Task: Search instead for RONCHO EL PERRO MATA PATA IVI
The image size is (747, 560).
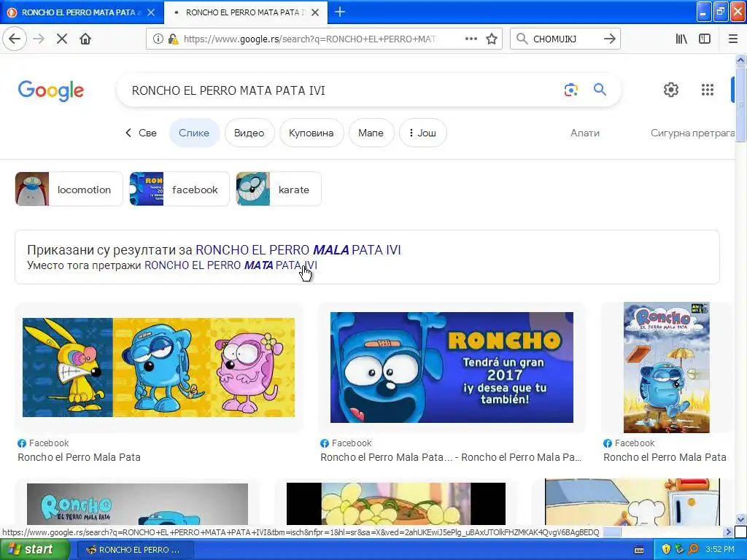Action: pos(231,265)
